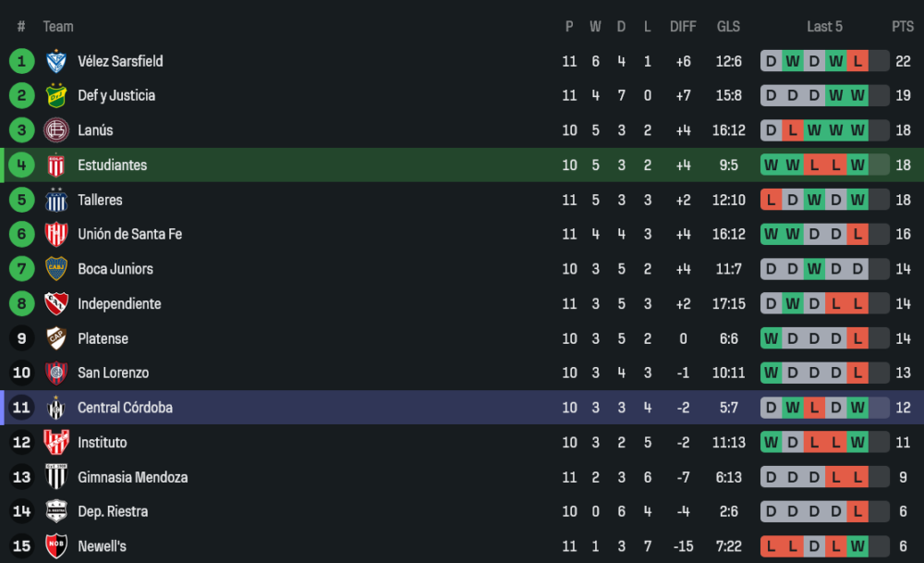
Task: Open the Unión de Santa Fe team link
Action: 129,235
